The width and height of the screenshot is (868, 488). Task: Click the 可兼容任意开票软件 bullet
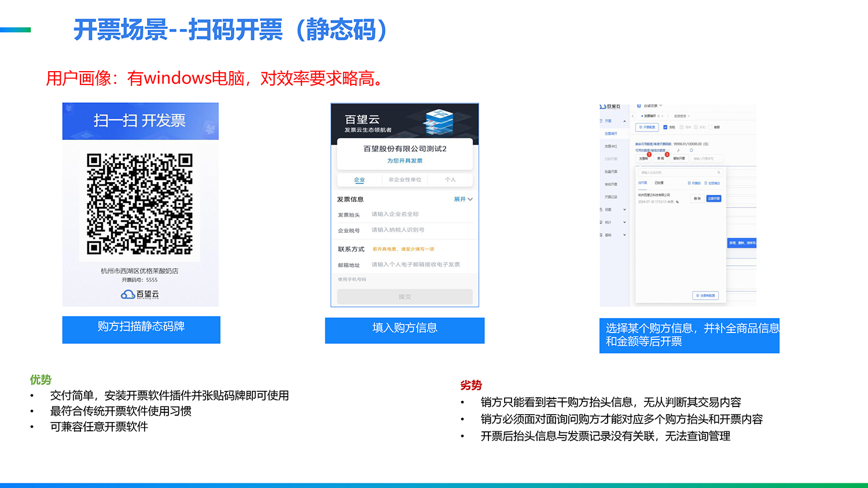click(x=99, y=427)
